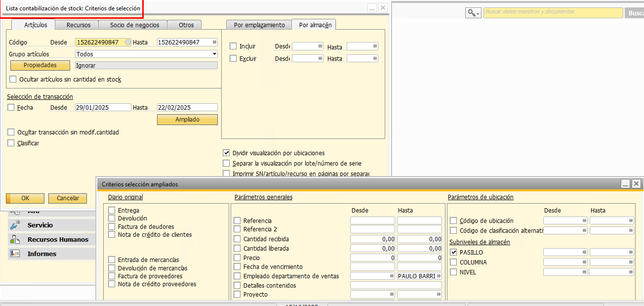
Task: Click the Buscar datos maestros search field
Action: [553, 13]
